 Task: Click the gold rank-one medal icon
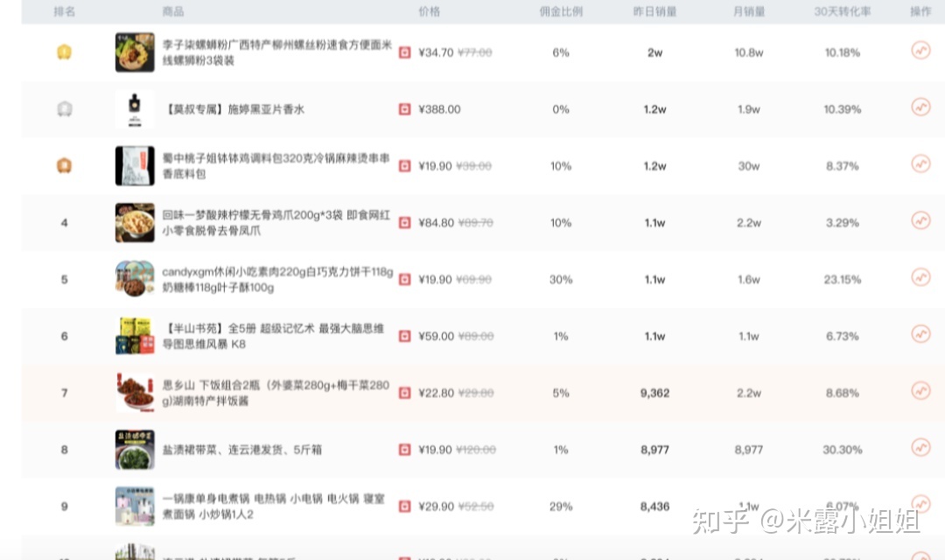(65, 52)
